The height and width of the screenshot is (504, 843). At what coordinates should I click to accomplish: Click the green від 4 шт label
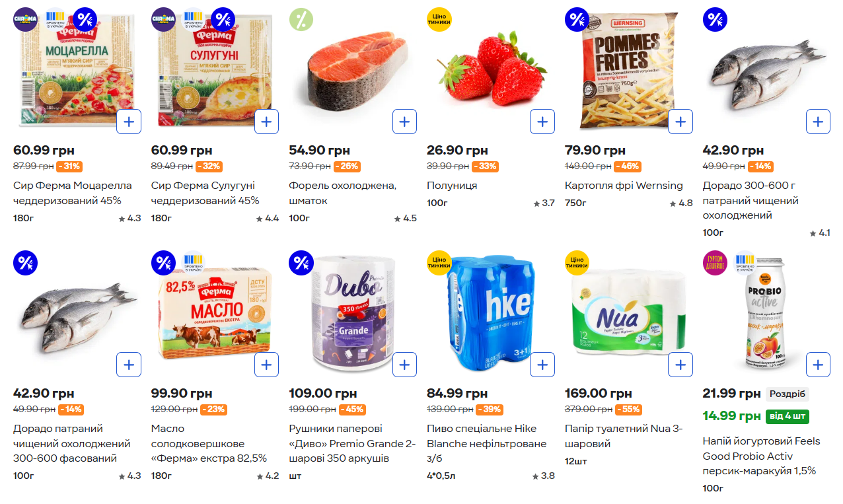(x=787, y=417)
